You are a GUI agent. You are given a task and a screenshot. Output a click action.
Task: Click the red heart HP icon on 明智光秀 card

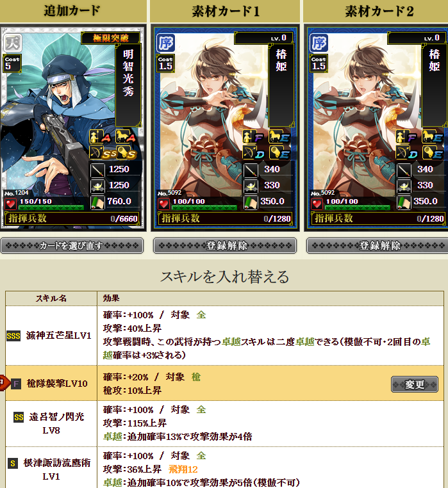point(11,204)
